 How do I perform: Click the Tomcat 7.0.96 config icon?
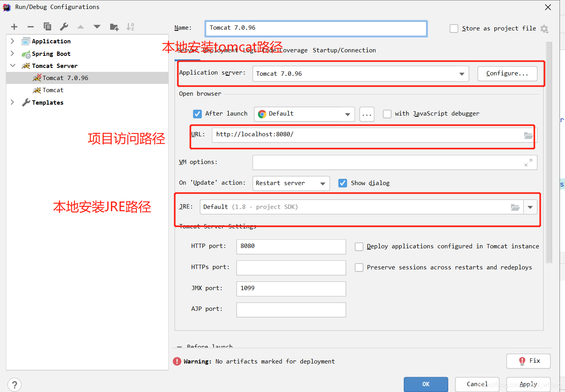[37, 78]
